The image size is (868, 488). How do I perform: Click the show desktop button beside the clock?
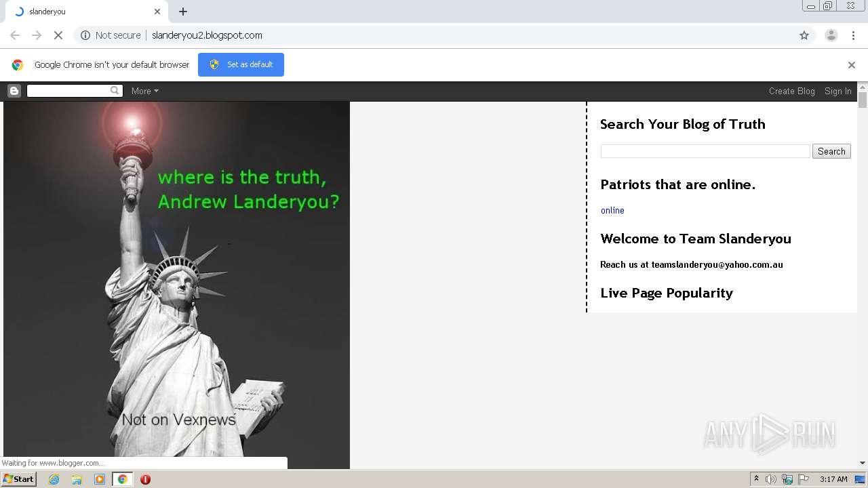click(x=860, y=479)
